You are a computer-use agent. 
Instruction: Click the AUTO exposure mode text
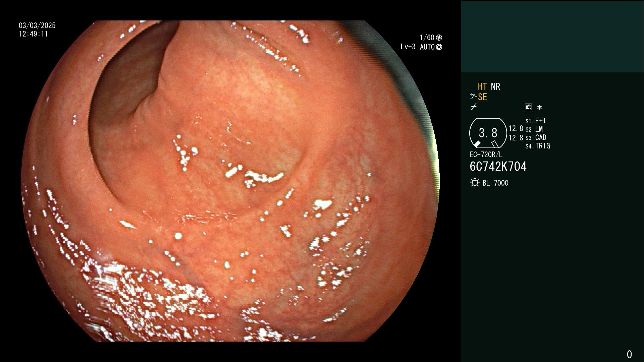(427, 47)
